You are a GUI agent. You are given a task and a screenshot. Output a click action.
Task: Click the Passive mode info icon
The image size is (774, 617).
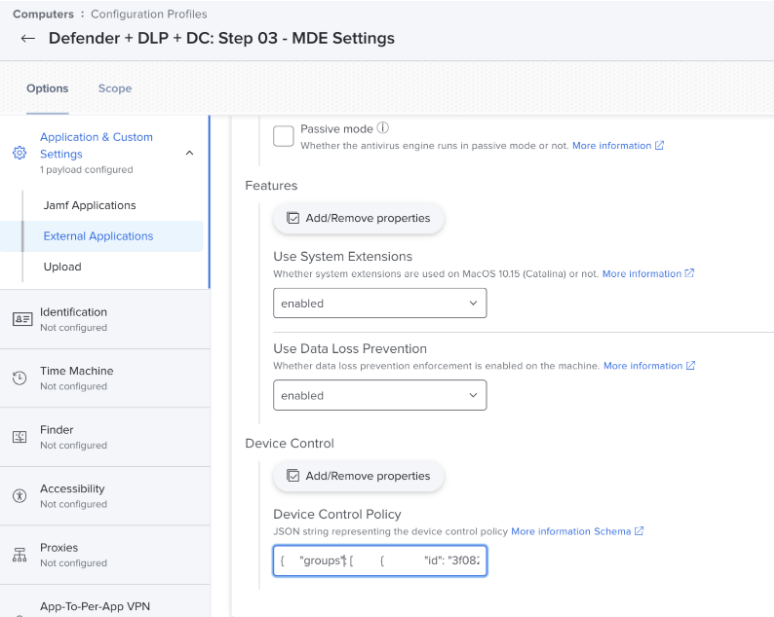point(383,129)
